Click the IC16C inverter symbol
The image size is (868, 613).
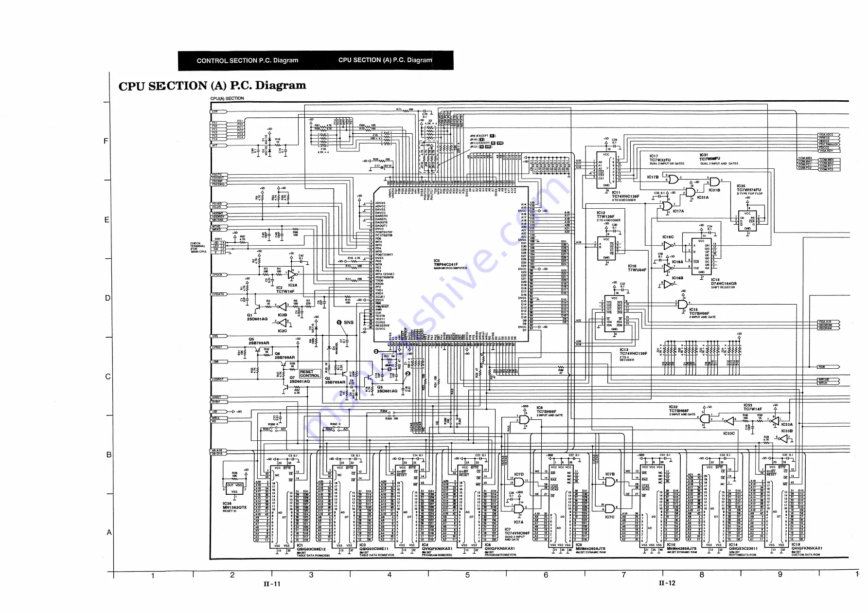tap(668, 245)
